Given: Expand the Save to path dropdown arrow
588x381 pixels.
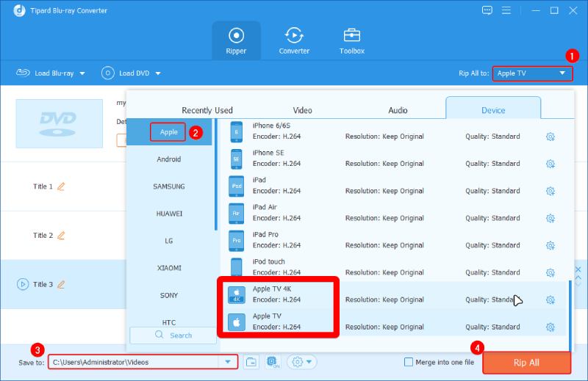Looking at the screenshot, I should click(x=228, y=362).
